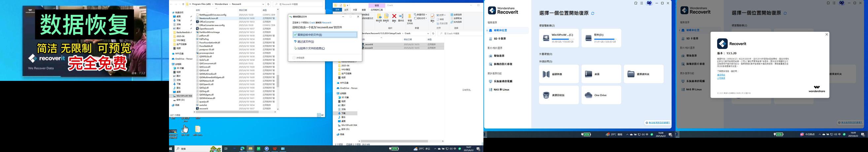
Task: Click the Copy to (复制到) ribbon icon
Action: point(386,18)
